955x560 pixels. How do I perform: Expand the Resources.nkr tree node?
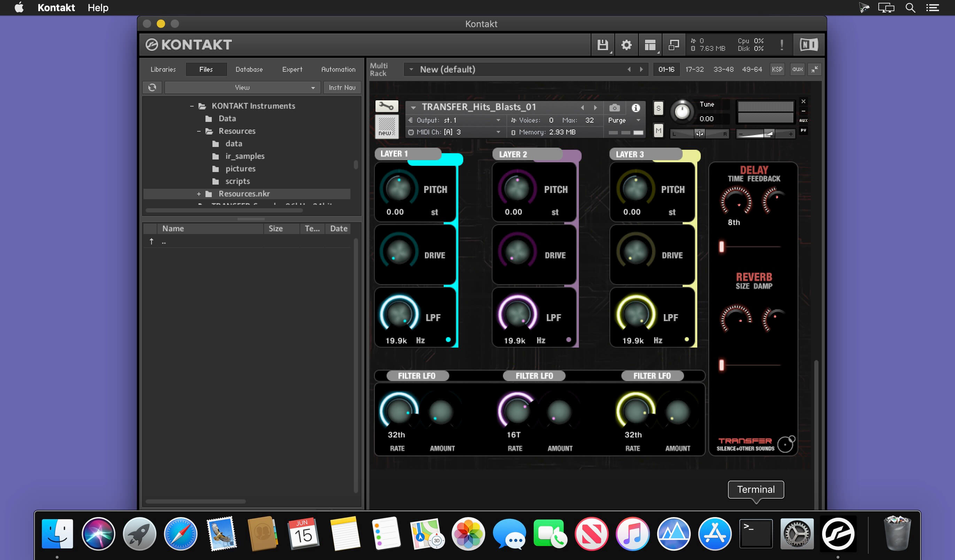point(199,194)
